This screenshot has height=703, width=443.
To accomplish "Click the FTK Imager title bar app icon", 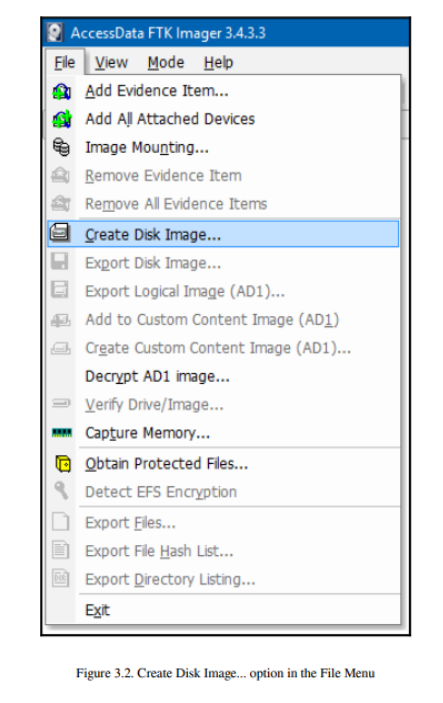I will click(55, 33).
